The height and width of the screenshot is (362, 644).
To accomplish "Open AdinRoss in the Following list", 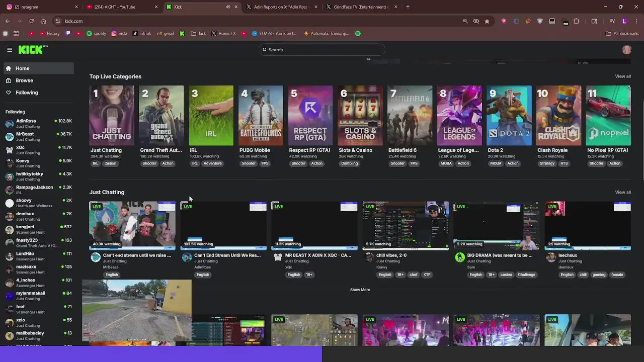I will coord(38,123).
